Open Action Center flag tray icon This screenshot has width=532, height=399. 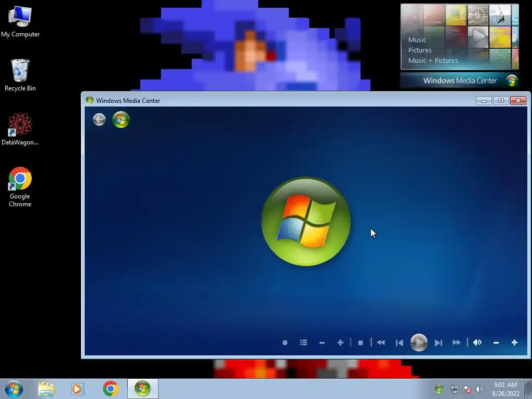(x=467, y=389)
